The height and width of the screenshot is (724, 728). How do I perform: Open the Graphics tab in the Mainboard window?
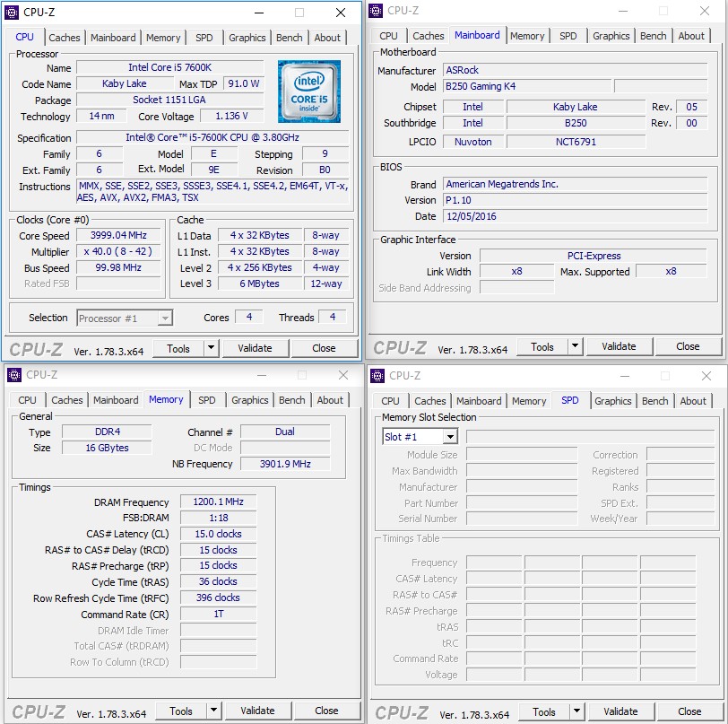[611, 36]
